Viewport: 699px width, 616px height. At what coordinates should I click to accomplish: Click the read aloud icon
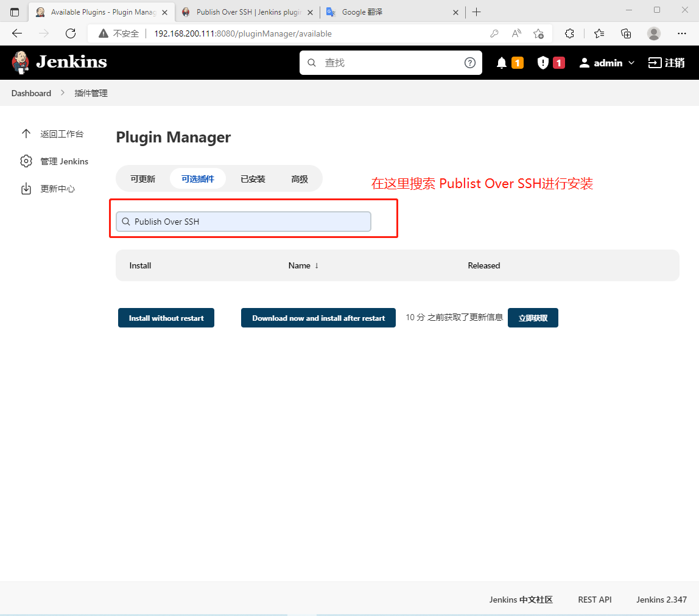click(516, 33)
